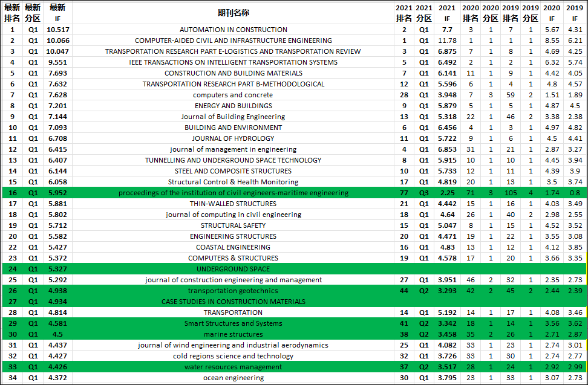Select the TRANSPORTATION journal cell in row 28
588x385 pixels.
click(234, 312)
